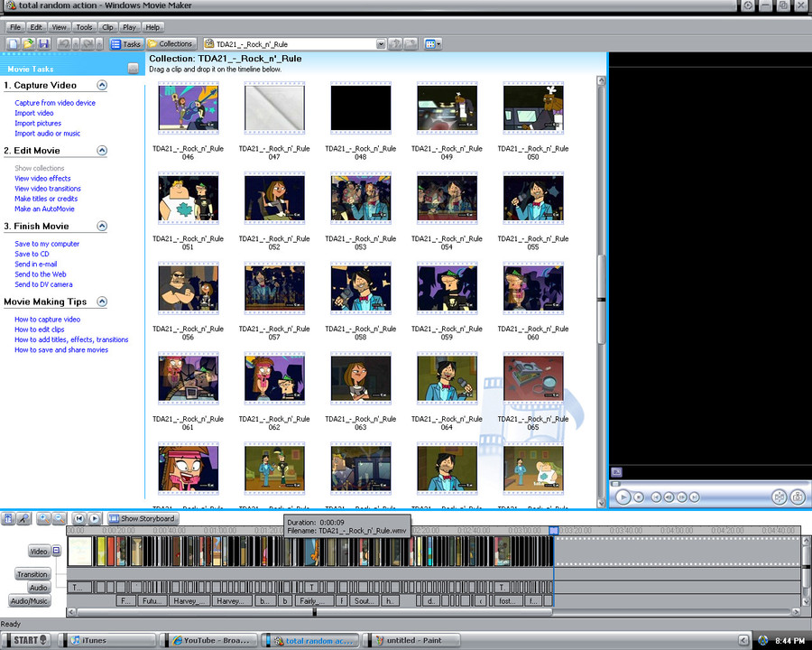Toggle the Tasks pane button

click(x=125, y=44)
